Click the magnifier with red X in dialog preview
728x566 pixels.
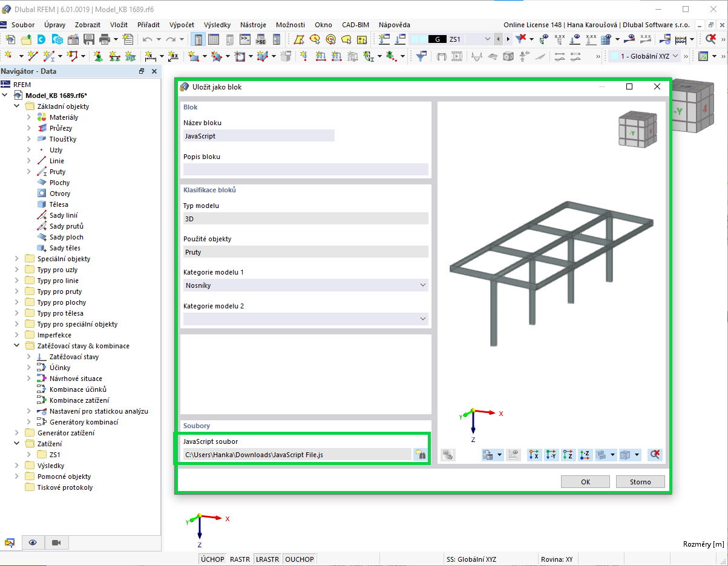pos(654,455)
